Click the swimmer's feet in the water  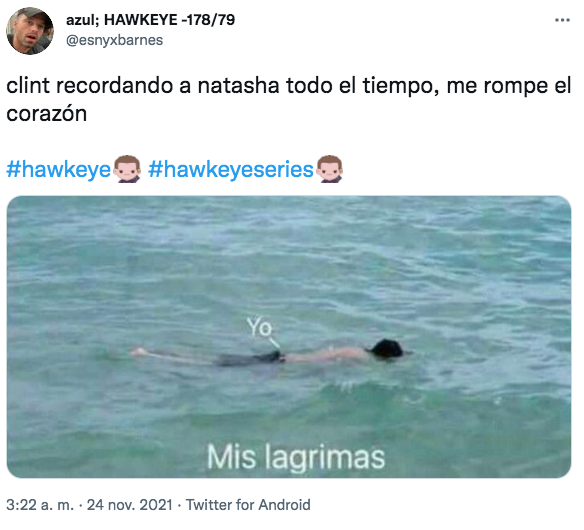point(138,352)
